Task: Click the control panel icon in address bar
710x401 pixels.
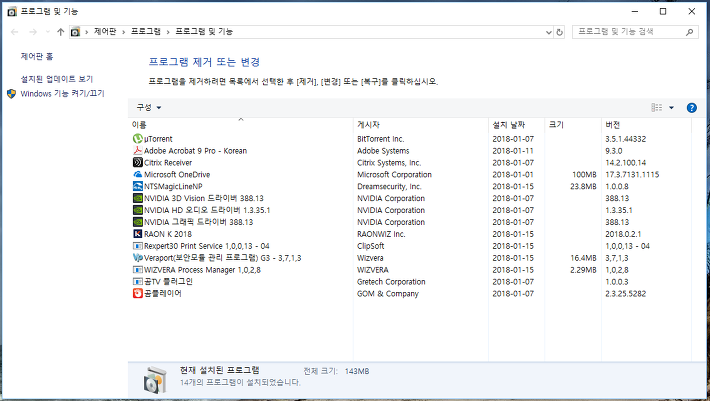Action: pyautogui.click(x=76, y=32)
